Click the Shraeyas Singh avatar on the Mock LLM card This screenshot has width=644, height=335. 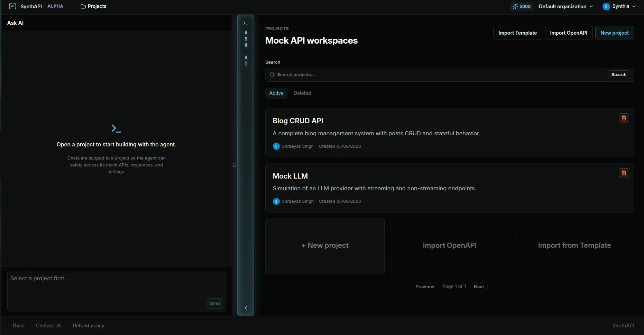click(276, 201)
